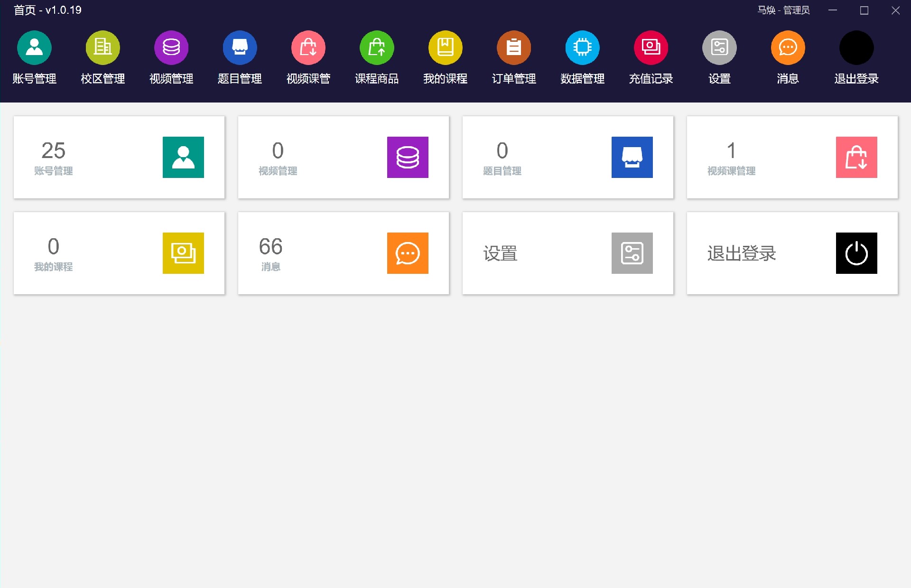Click the 马焕 - 管理员 user label

coord(783,10)
